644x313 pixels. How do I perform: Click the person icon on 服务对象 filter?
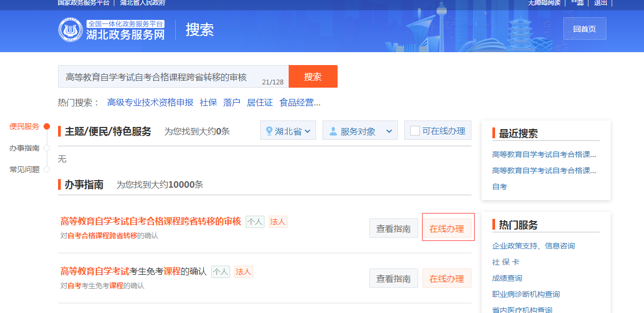[x=334, y=130]
